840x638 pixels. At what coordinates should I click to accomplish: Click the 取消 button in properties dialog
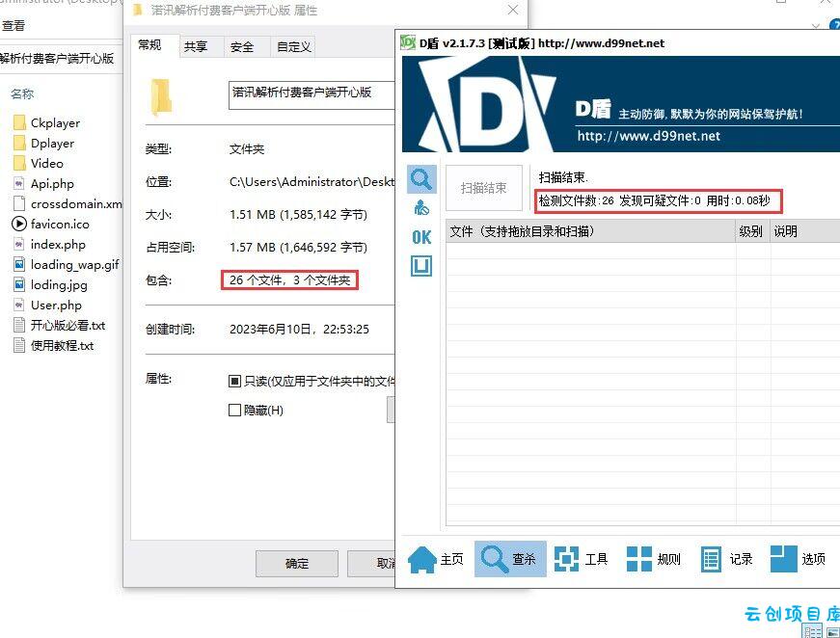click(x=372, y=564)
